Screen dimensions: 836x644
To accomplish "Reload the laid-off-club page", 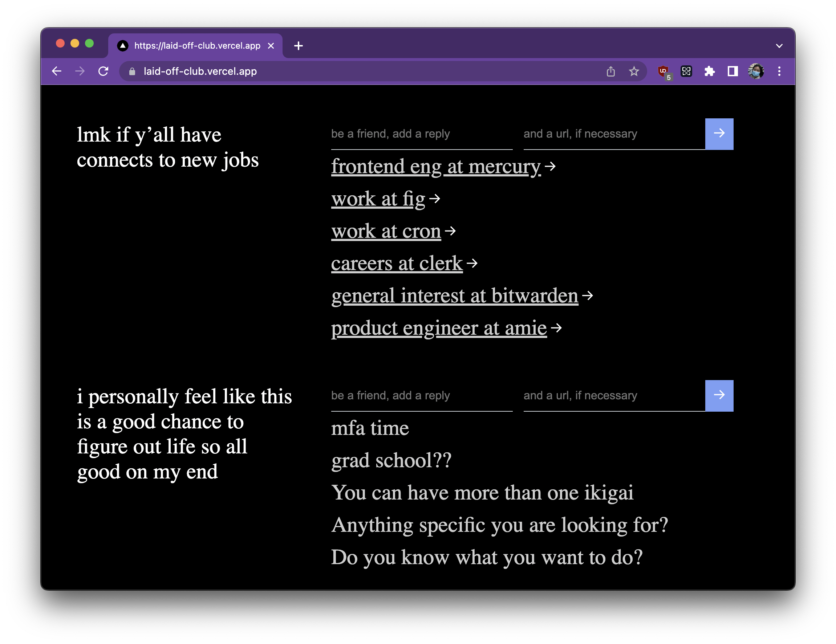I will coord(104,71).
